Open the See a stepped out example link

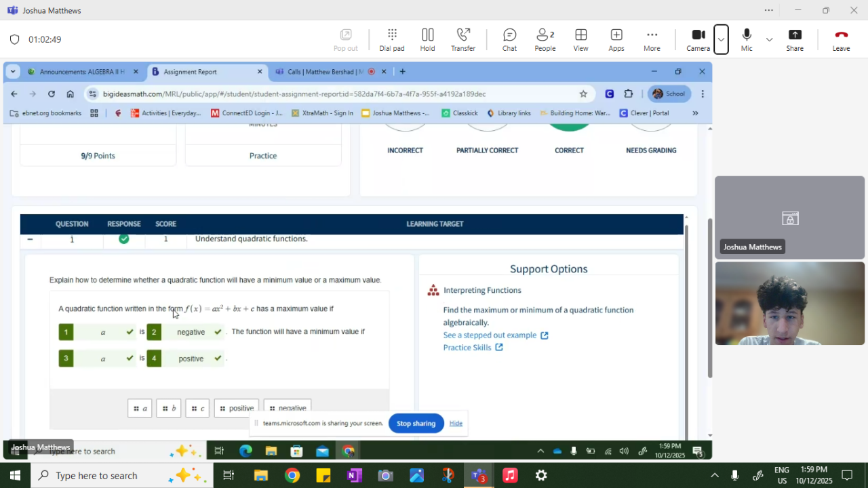coord(496,335)
